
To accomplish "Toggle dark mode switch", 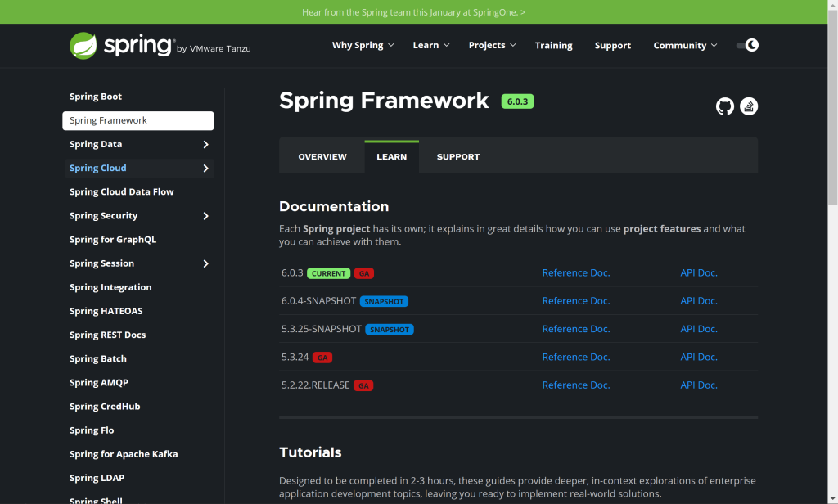I will tap(747, 45).
